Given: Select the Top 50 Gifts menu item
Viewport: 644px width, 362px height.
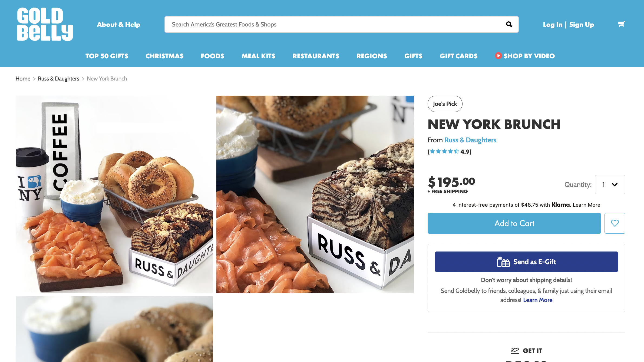Looking at the screenshot, I should [107, 56].
